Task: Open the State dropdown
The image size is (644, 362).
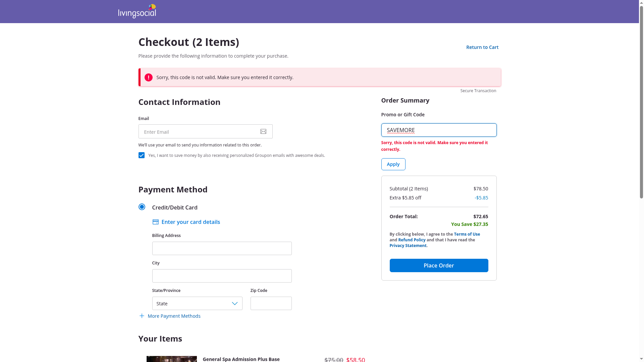Action: (197, 303)
